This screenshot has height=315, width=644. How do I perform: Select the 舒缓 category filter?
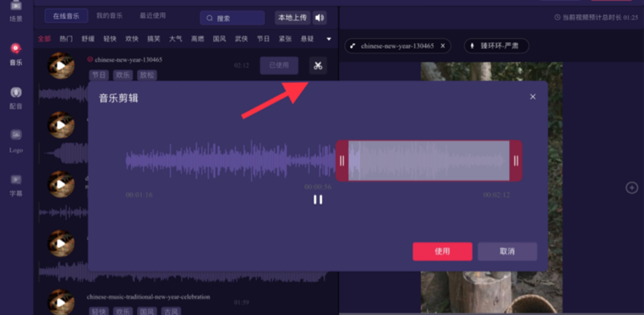tap(88, 39)
